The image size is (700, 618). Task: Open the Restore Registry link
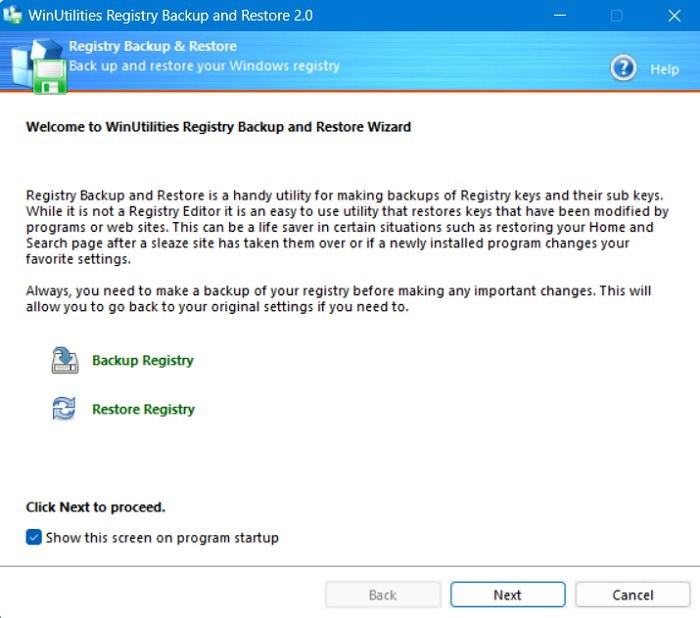[x=143, y=409]
